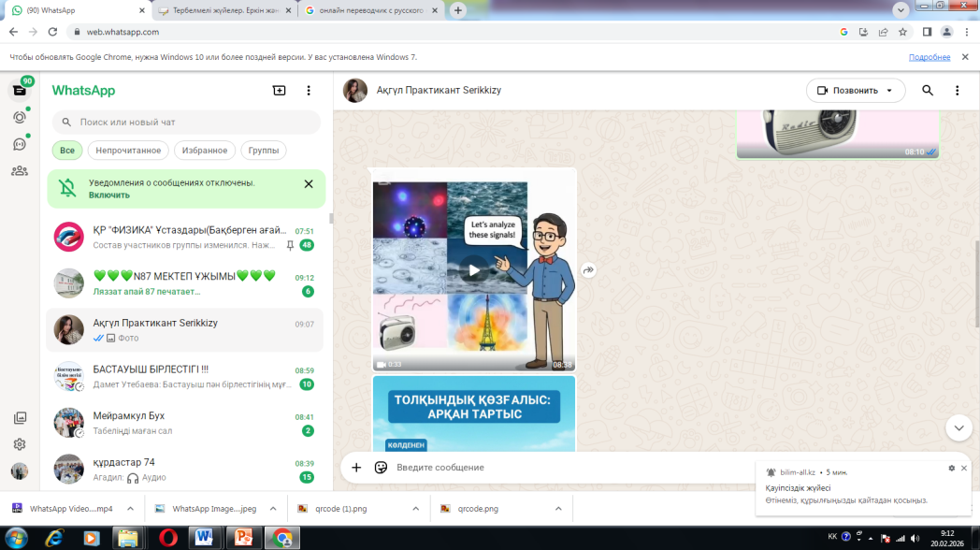Play the 'Let's analyze these signals' video
Image resolution: width=980 pixels, height=550 pixels.
click(474, 270)
